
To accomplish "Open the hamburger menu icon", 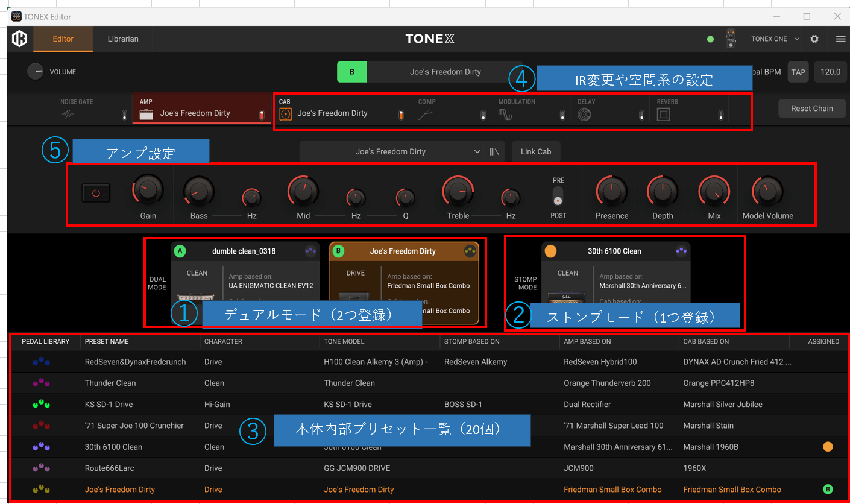I will click(840, 39).
